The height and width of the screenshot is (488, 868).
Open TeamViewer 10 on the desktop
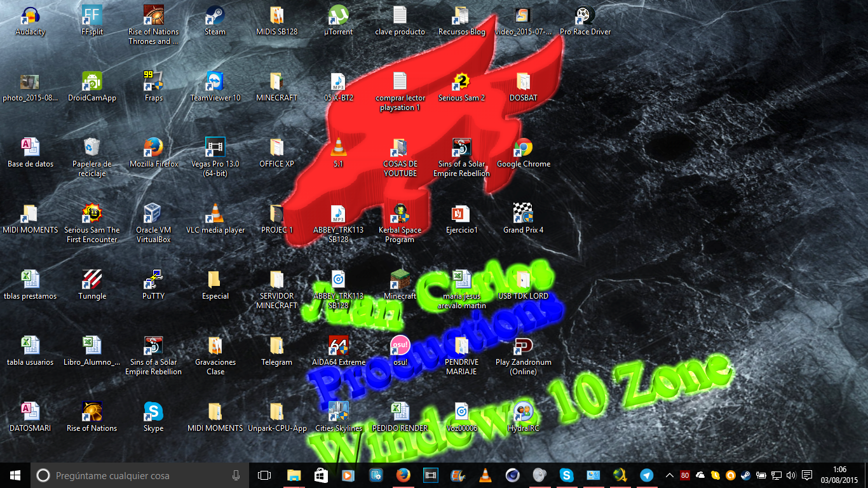[215, 86]
